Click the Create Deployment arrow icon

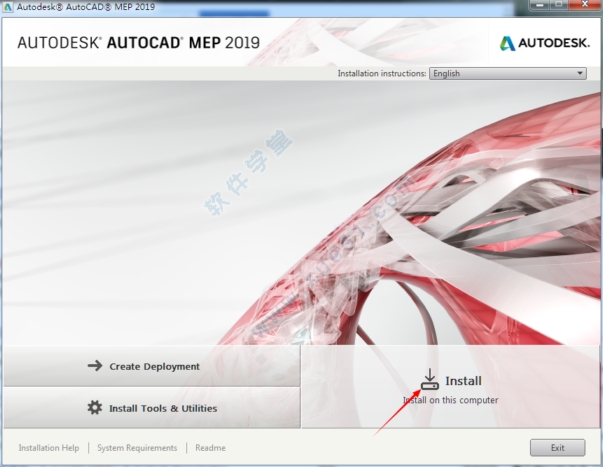coord(95,365)
